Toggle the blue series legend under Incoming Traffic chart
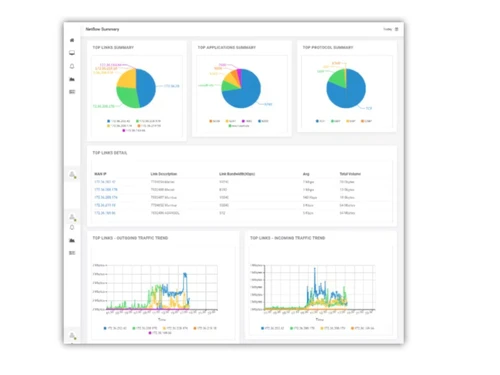 point(273,328)
